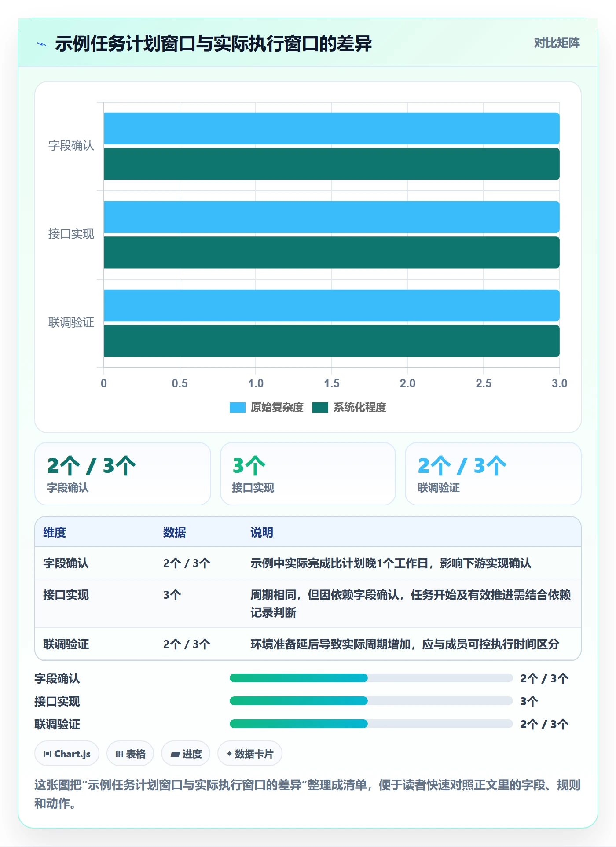
Task: Click the caption paragraph starting 这张图把
Action: (308, 794)
